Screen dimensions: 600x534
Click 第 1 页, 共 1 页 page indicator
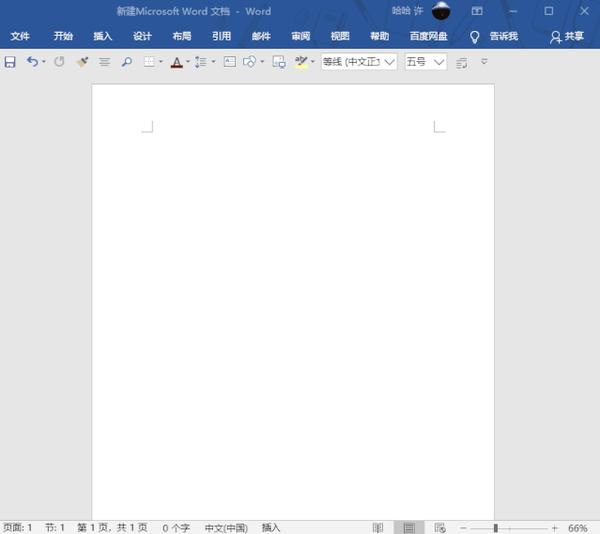[x=112, y=528]
